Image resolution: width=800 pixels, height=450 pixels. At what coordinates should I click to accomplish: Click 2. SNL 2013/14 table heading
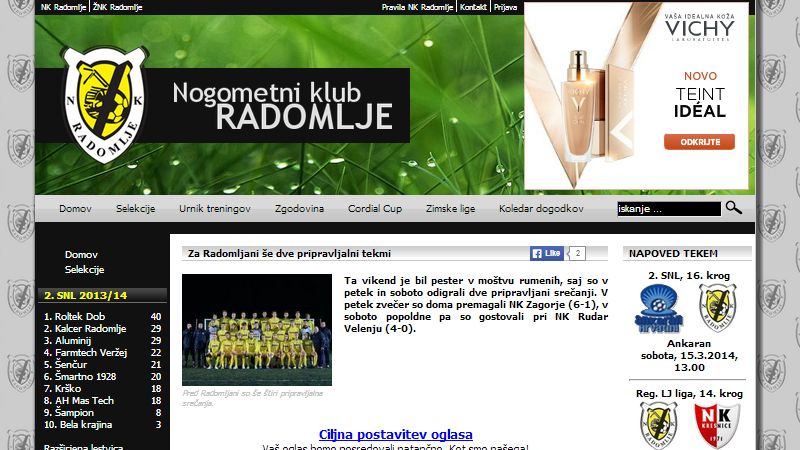85,295
